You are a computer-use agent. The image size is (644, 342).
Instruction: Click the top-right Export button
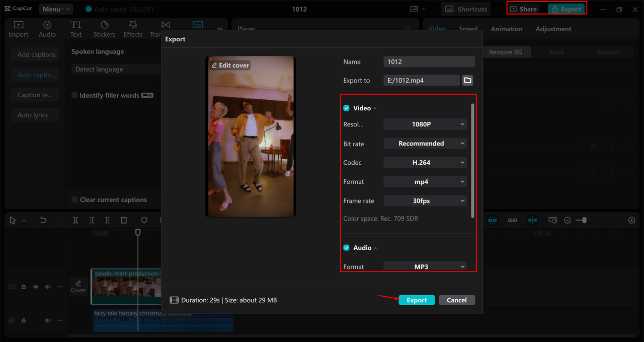click(567, 9)
